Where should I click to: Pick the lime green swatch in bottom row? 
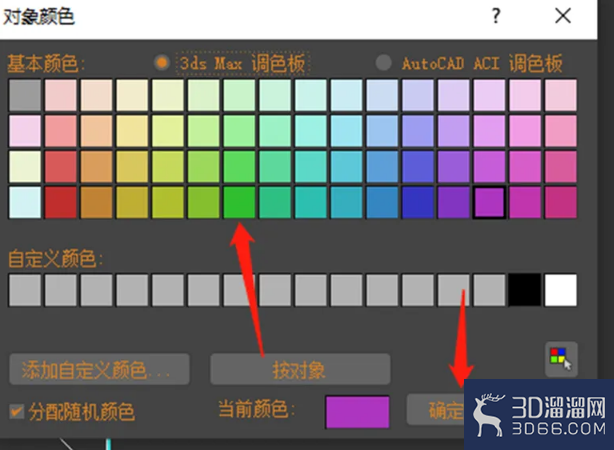(203, 202)
